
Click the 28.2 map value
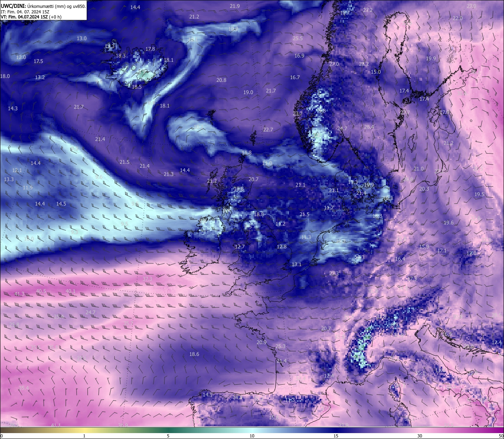click(364, 64)
